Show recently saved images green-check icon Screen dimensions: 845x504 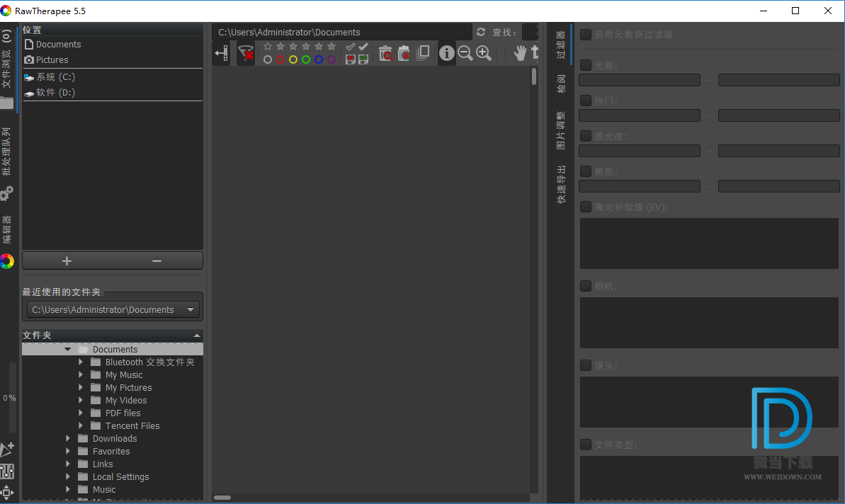363,59
